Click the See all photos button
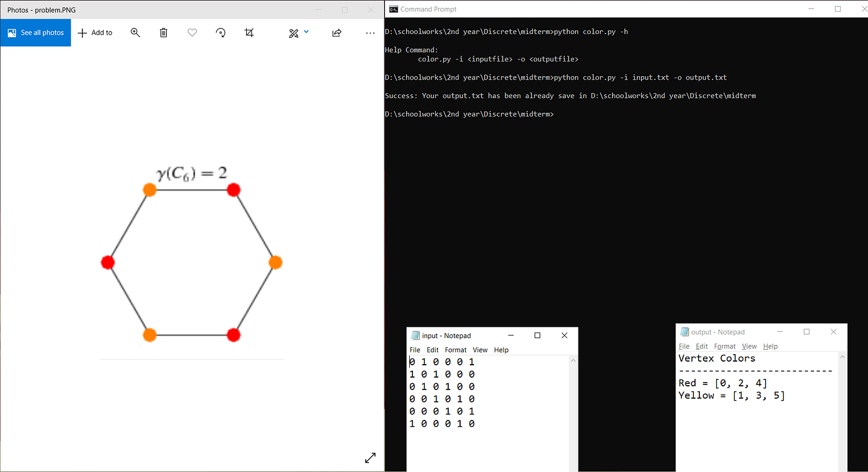The height and width of the screenshot is (472, 868). [x=35, y=32]
